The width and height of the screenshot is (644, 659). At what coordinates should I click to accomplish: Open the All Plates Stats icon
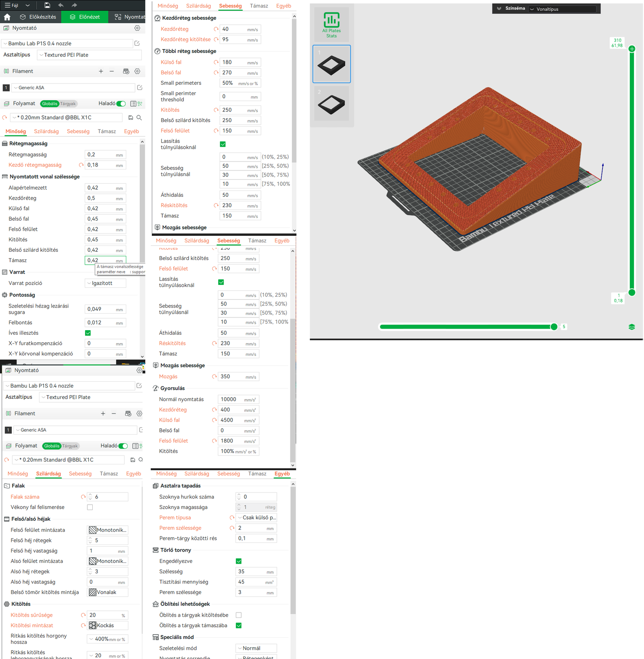(x=331, y=25)
